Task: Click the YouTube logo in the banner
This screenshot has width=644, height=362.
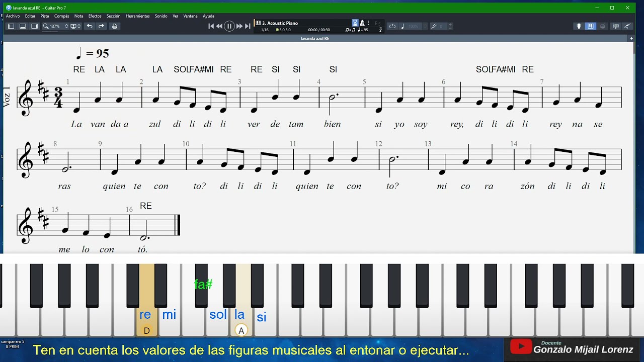Action: pyautogui.click(x=521, y=346)
